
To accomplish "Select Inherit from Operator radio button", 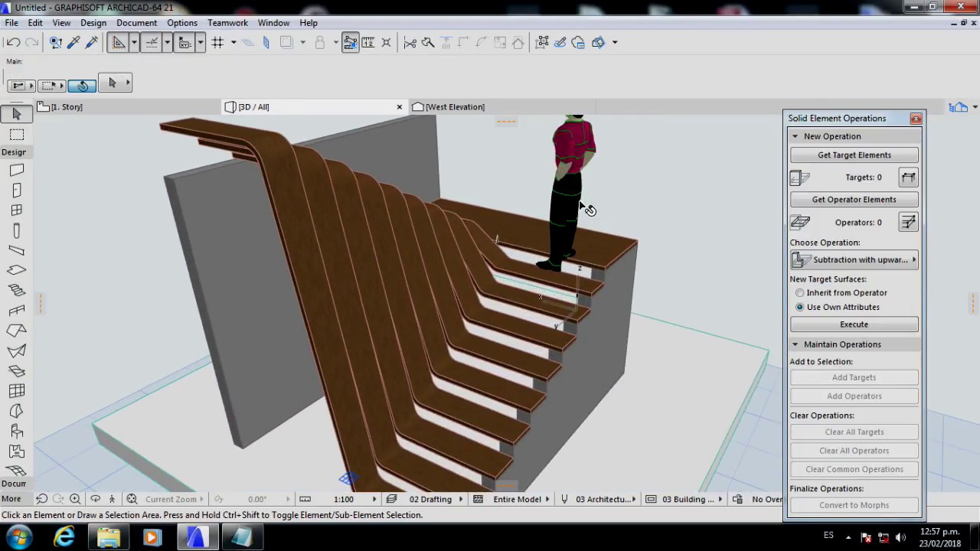I will tap(800, 293).
